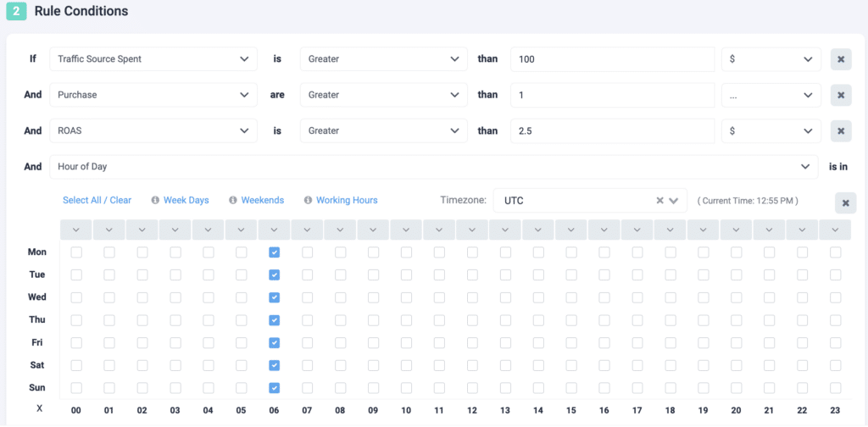The image size is (868, 427).
Task: Open the hour 07 column chevron
Action: point(307,230)
